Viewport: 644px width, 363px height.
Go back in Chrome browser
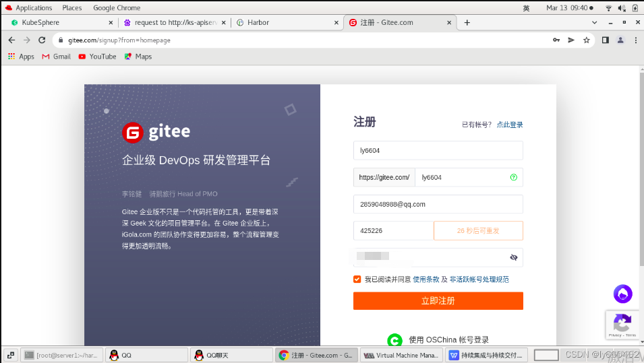point(11,40)
